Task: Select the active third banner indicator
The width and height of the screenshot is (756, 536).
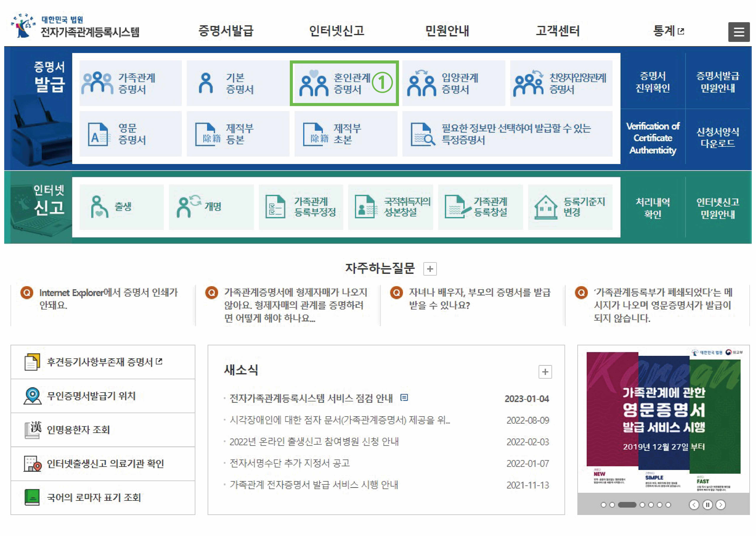Action: [x=627, y=505]
